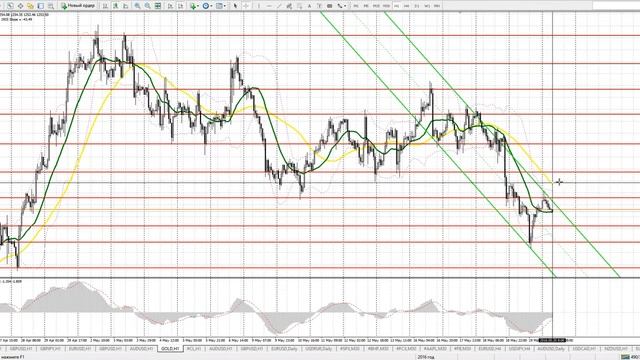This screenshot has height=360, width=640.
Task: Open the USDCAD,H1 chart tab
Action: (584, 349)
